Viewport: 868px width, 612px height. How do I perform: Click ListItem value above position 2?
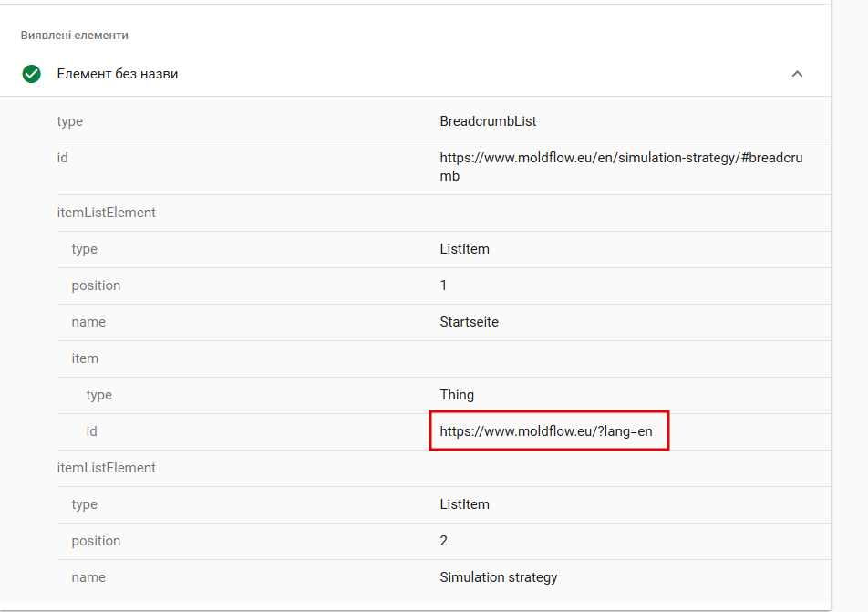464,504
